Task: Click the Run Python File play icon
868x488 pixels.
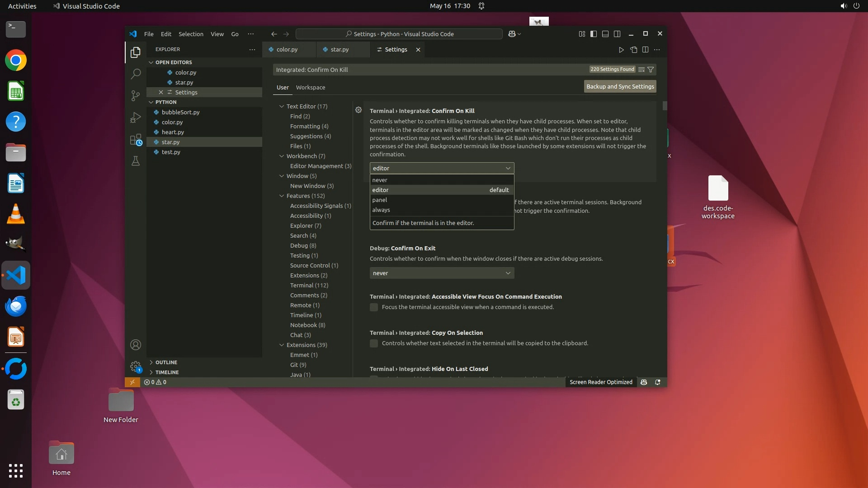Action: (x=621, y=50)
